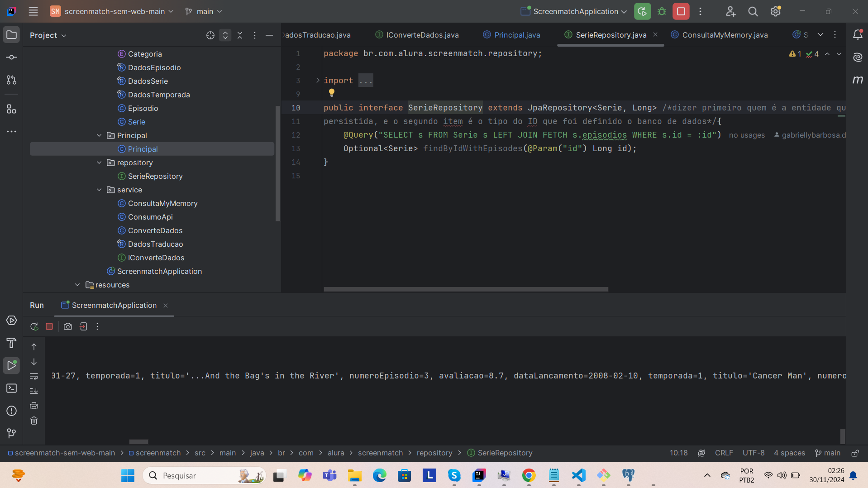
Task: Open the ScreenmatchApplication run configuration dropdown
Action: point(573,11)
